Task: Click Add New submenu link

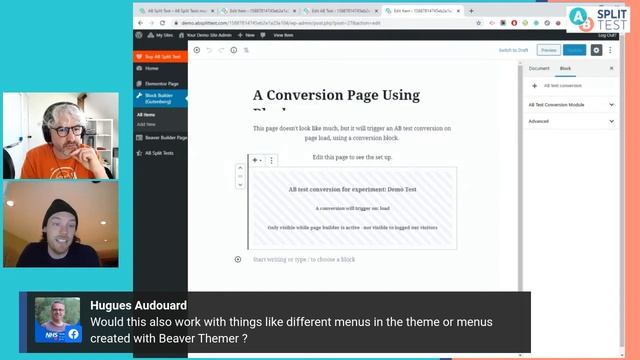Action: click(146, 124)
